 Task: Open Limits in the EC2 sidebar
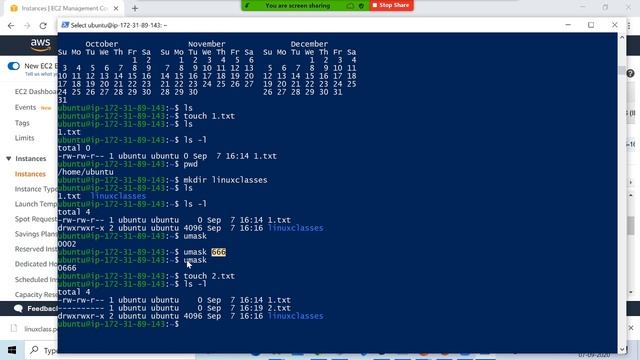24,138
